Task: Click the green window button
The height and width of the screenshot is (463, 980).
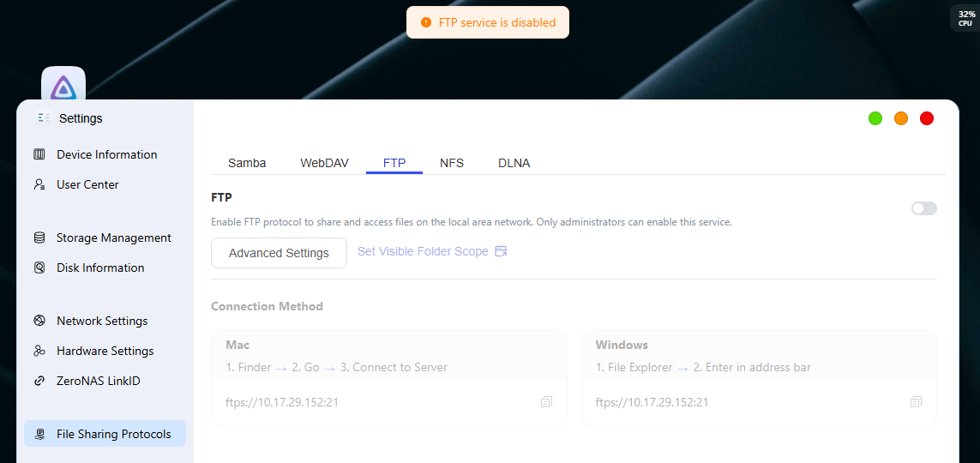Action: (875, 118)
